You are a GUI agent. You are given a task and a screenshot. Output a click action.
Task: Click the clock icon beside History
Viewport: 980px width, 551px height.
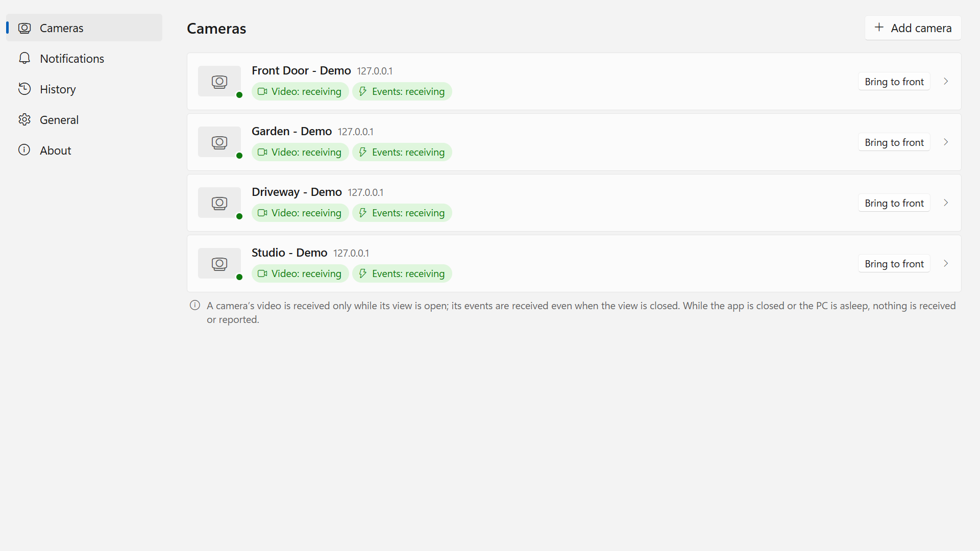[24, 89]
